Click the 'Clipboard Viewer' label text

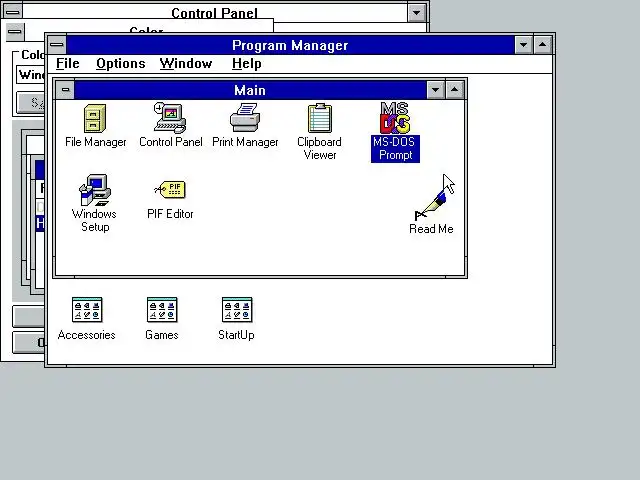click(x=320, y=149)
